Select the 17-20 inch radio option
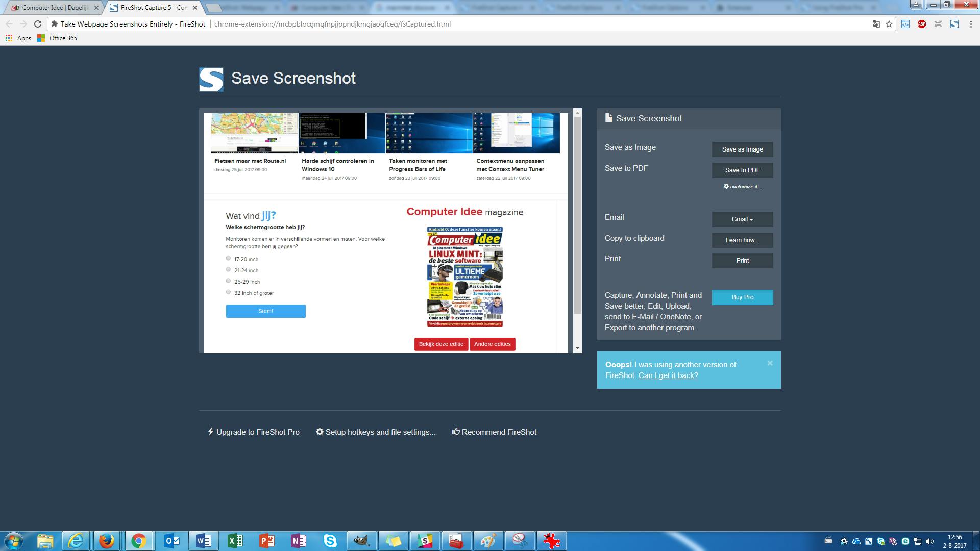The image size is (980, 551). click(x=228, y=259)
